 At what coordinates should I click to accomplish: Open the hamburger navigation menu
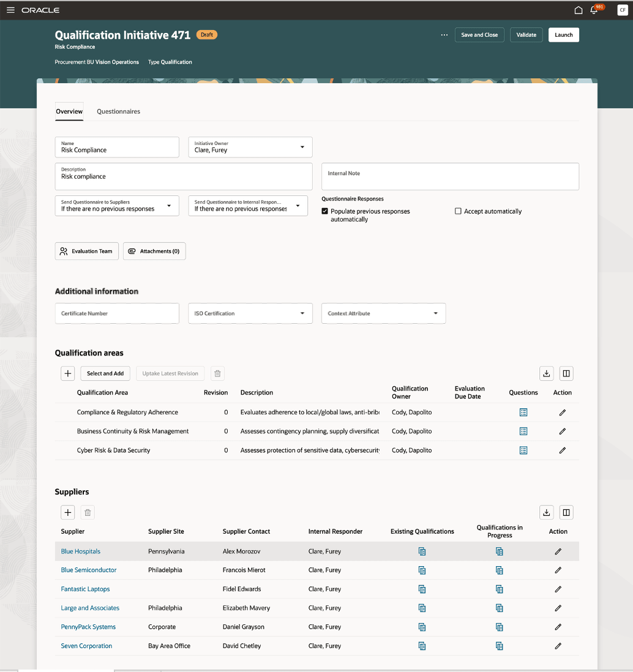click(x=10, y=10)
